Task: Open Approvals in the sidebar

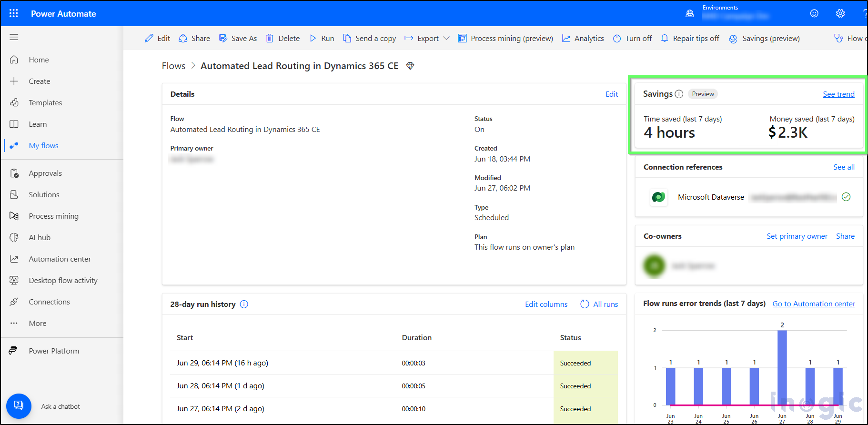Action: pos(45,173)
